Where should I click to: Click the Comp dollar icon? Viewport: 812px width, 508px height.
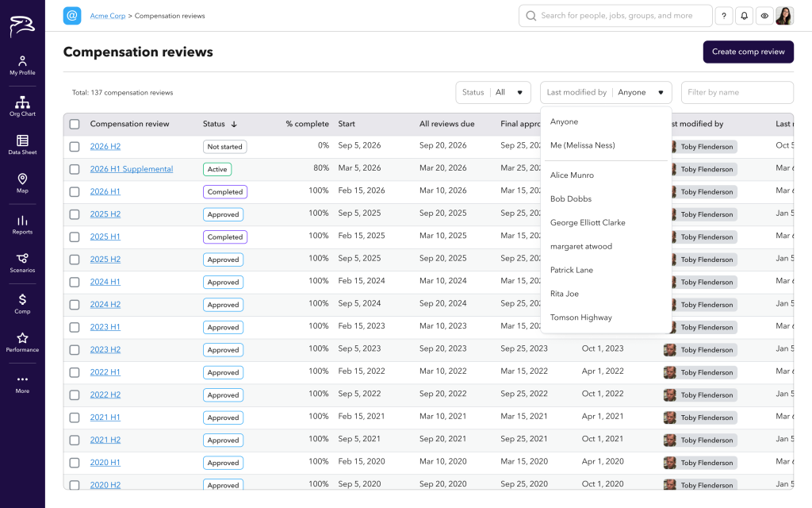pyautogui.click(x=22, y=303)
